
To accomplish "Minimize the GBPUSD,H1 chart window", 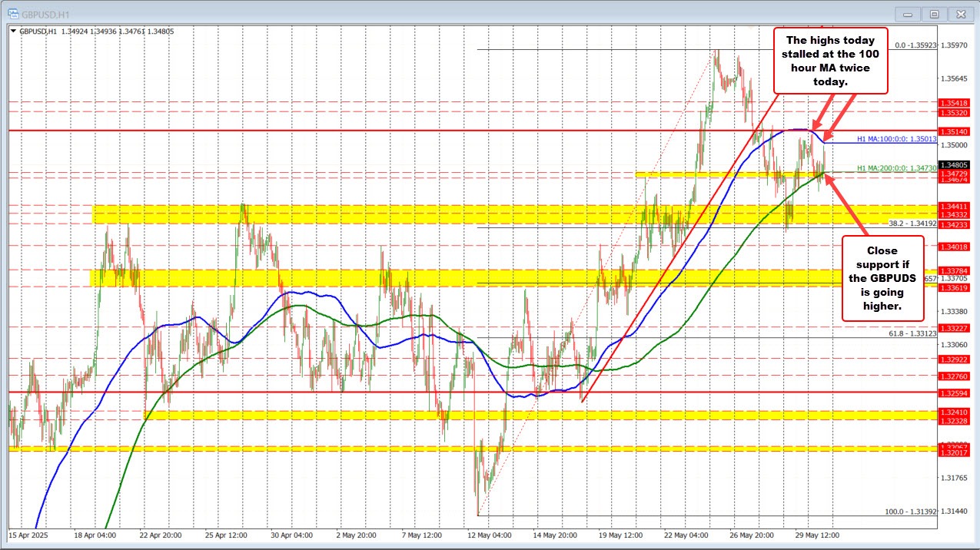I will (x=907, y=13).
